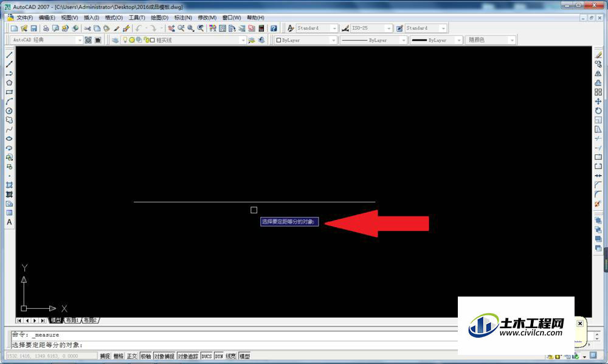Toggle DUCS dynamic UCS

(207, 356)
